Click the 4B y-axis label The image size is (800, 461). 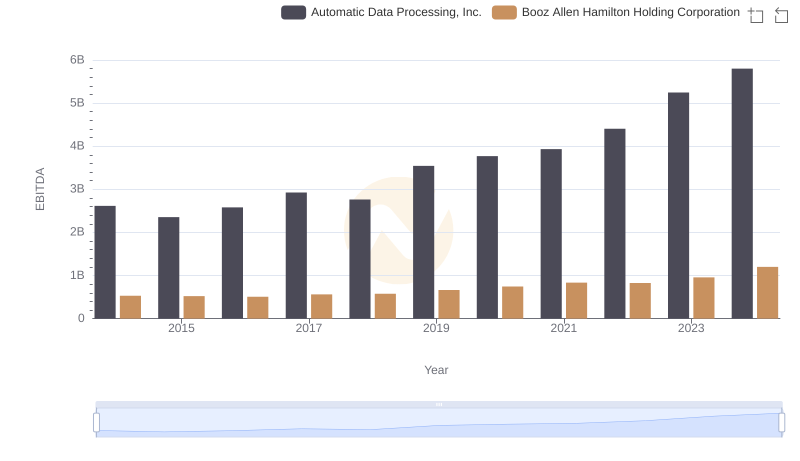[77, 146]
